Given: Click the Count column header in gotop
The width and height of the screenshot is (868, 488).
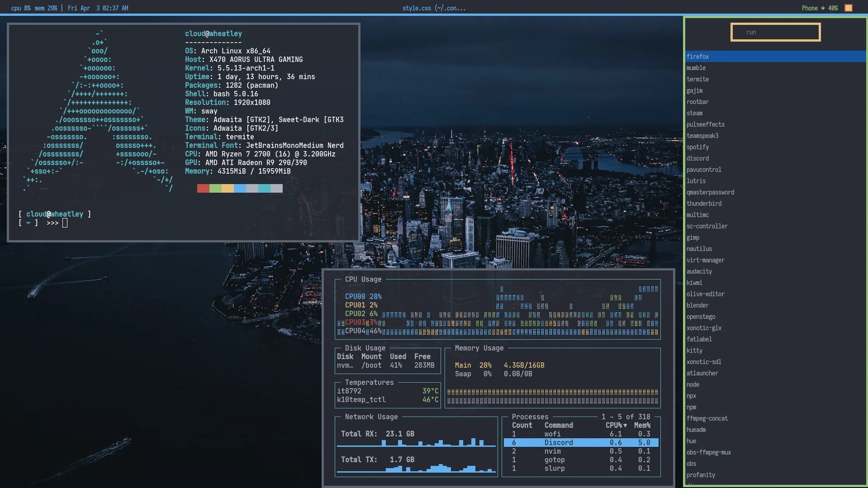Looking at the screenshot, I should click(x=522, y=425).
